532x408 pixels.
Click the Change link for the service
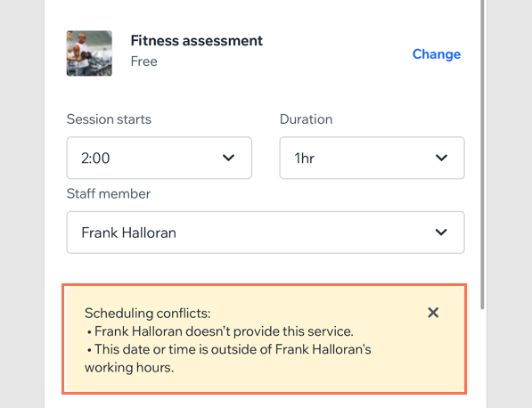tap(437, 54)
